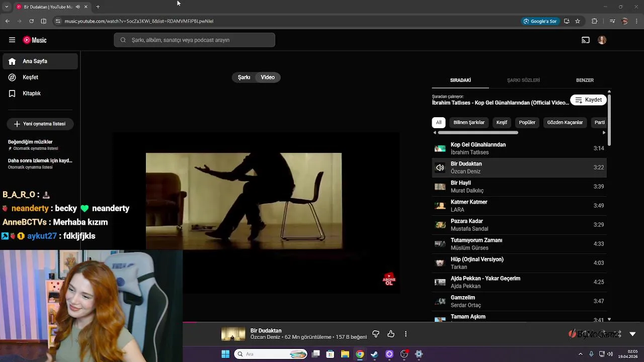Play Katmer Katmer by LARA
This screenshot has width=644, height=362.
pyautogui.click(x=519, y=206)
